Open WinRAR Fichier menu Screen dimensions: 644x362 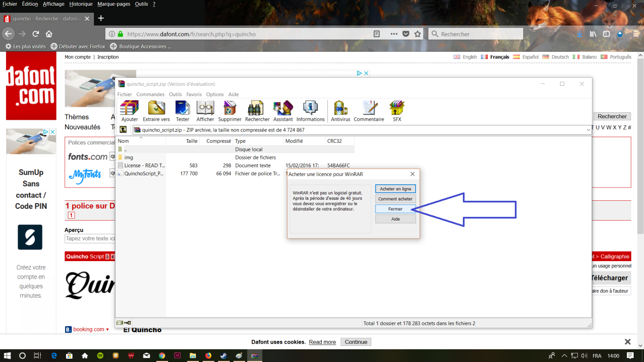tap(125, 94)
